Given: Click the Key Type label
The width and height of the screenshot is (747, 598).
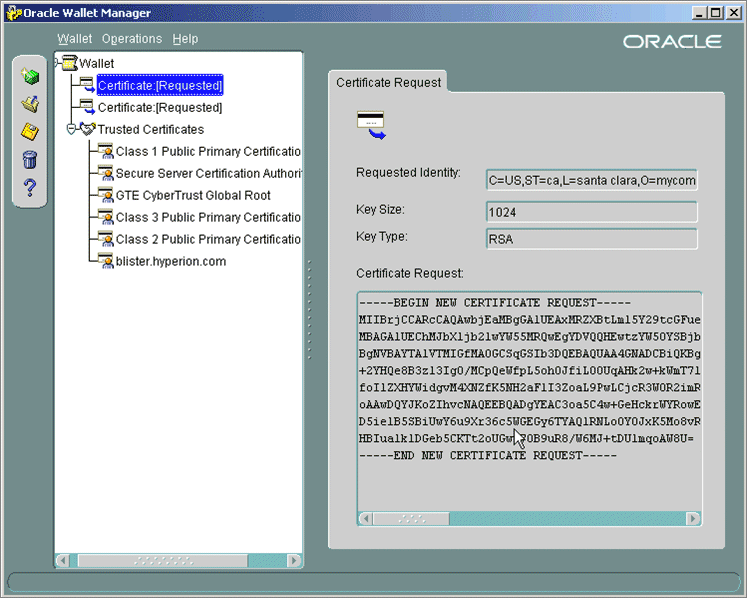Looking at the screenshot, I should coord(382,236).
